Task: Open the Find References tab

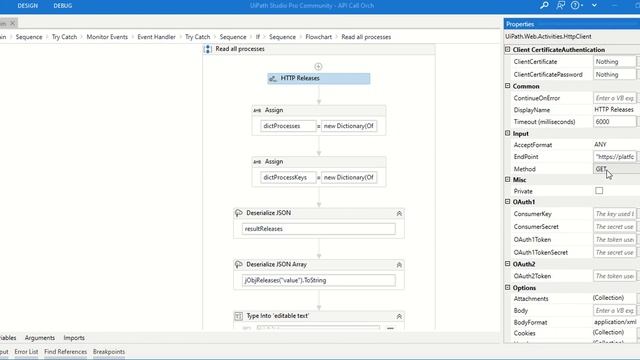Action: pos(65,351)
